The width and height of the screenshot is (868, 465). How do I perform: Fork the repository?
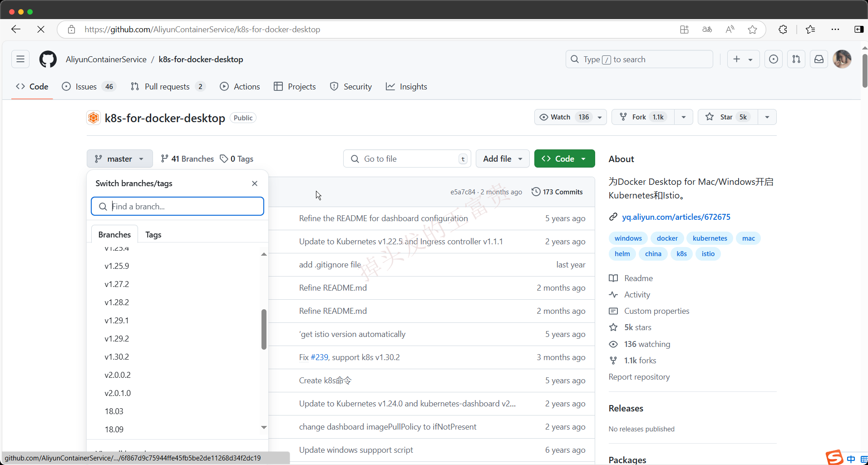pos(643,117)
